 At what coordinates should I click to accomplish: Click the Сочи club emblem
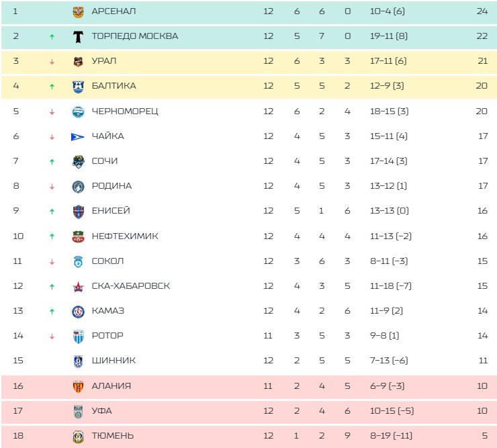point(78,161)
